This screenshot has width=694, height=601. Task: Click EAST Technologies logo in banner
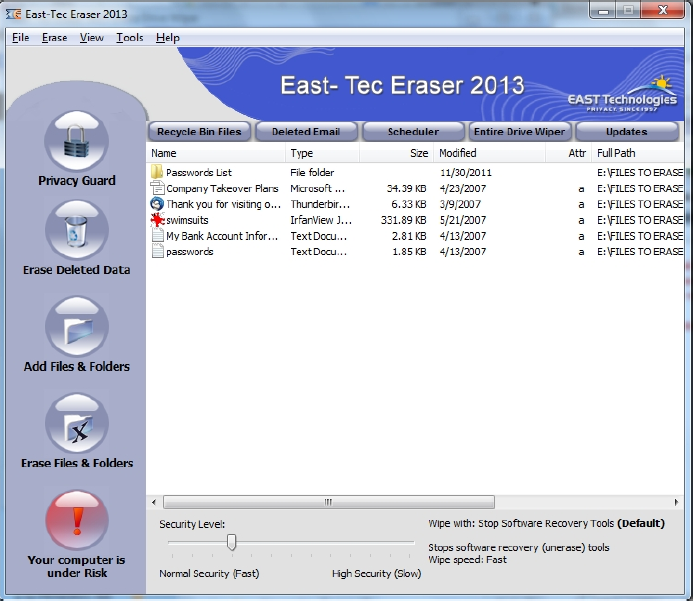point(622,95)
